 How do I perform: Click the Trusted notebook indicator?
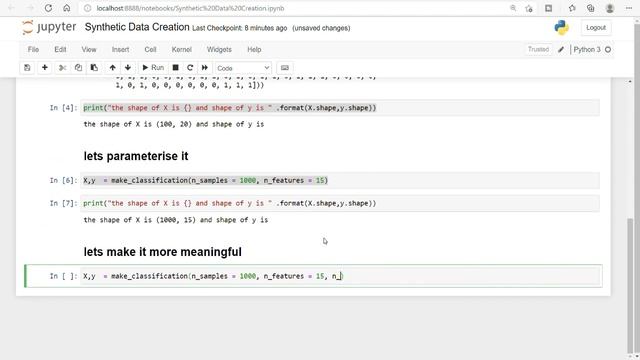538,49
